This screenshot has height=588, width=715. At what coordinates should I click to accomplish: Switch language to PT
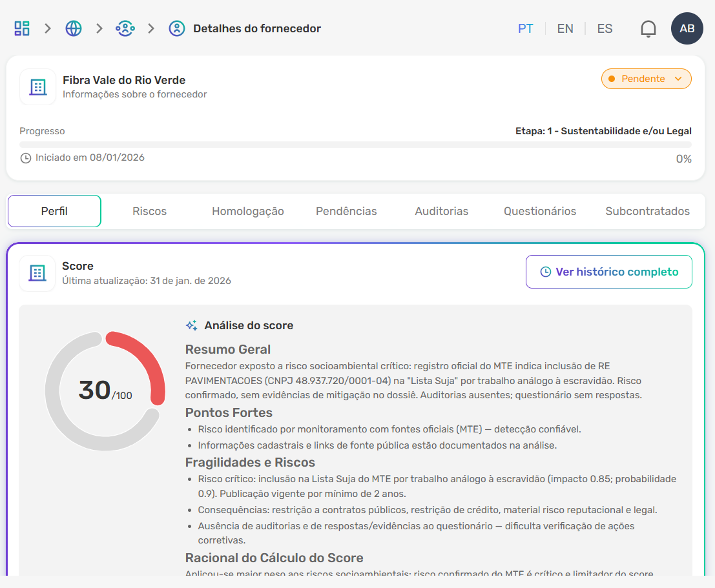click(525, 28)
